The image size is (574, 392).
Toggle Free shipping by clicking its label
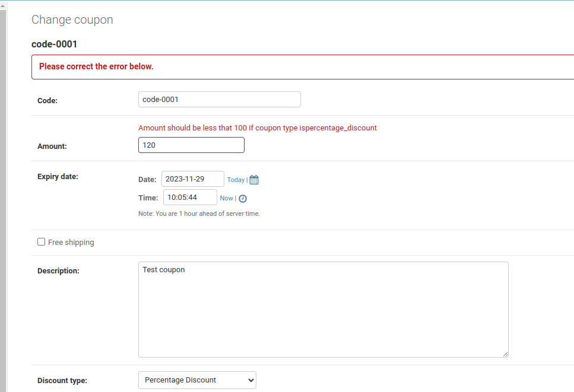click(x=71, y=242)
